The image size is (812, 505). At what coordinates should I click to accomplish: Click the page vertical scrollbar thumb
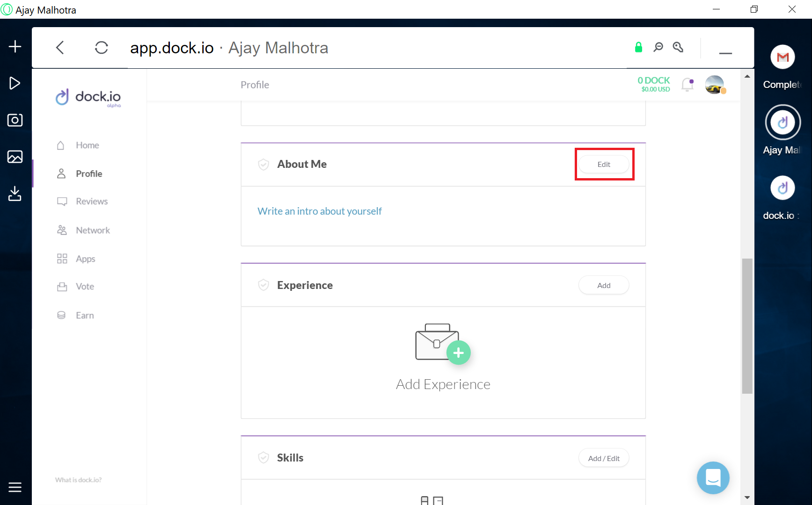tap(747, 326)
